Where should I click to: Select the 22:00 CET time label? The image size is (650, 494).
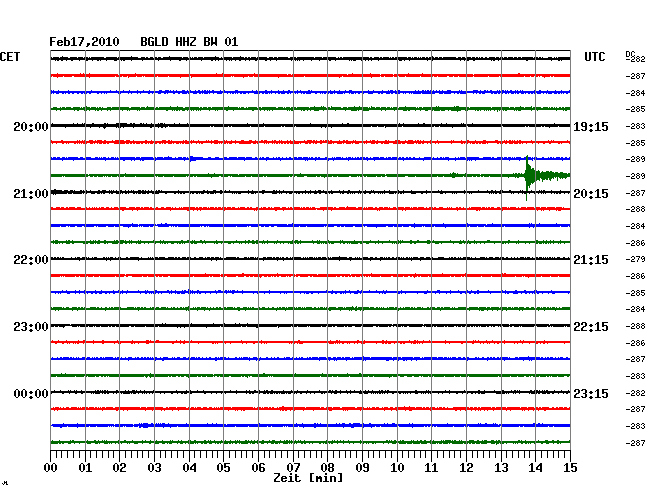[31, 260]
